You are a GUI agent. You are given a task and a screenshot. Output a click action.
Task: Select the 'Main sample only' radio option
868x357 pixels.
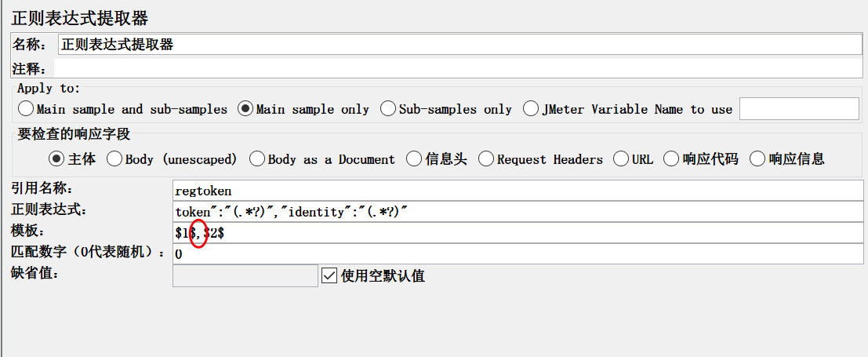[245, 109]
